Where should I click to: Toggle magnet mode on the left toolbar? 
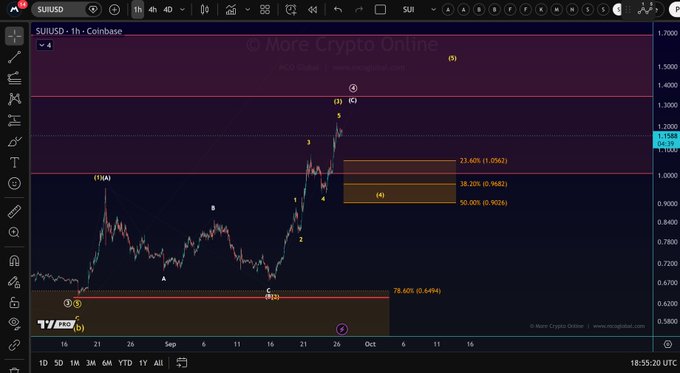pos(14,261)
